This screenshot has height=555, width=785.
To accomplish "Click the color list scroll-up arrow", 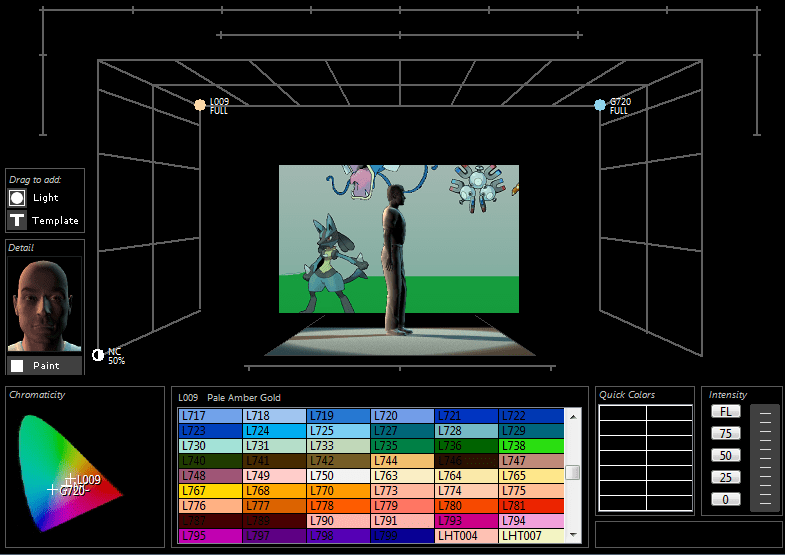I will [573, 416].
